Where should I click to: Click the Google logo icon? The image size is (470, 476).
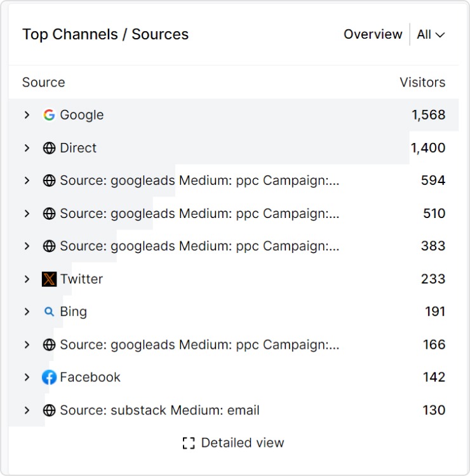(49, 115)
